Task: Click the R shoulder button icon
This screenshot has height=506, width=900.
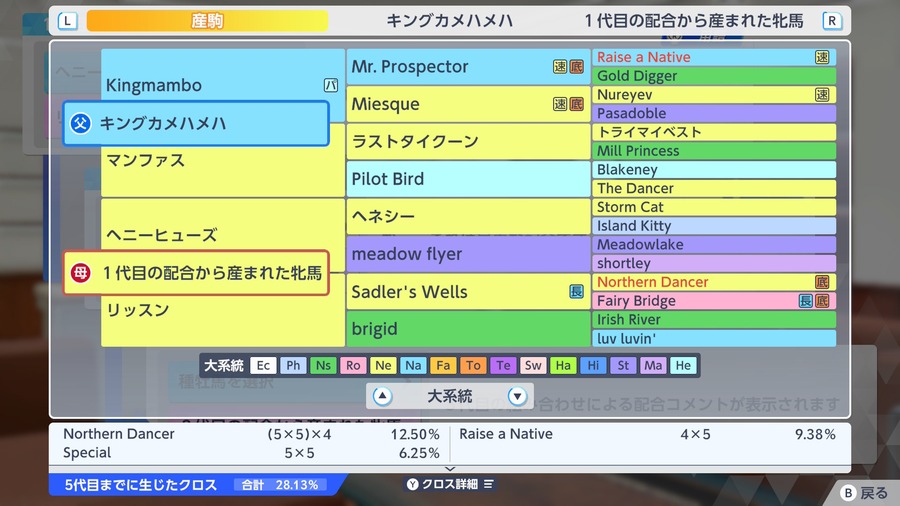Action: (832, 21)
